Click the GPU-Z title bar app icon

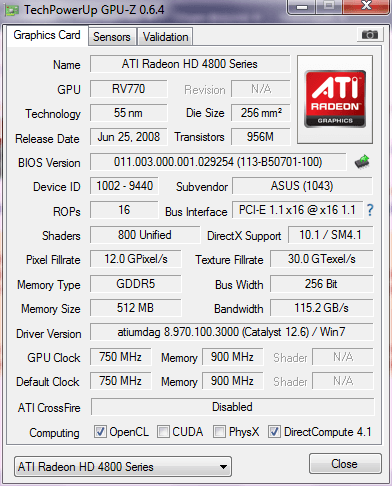(11, 11)
